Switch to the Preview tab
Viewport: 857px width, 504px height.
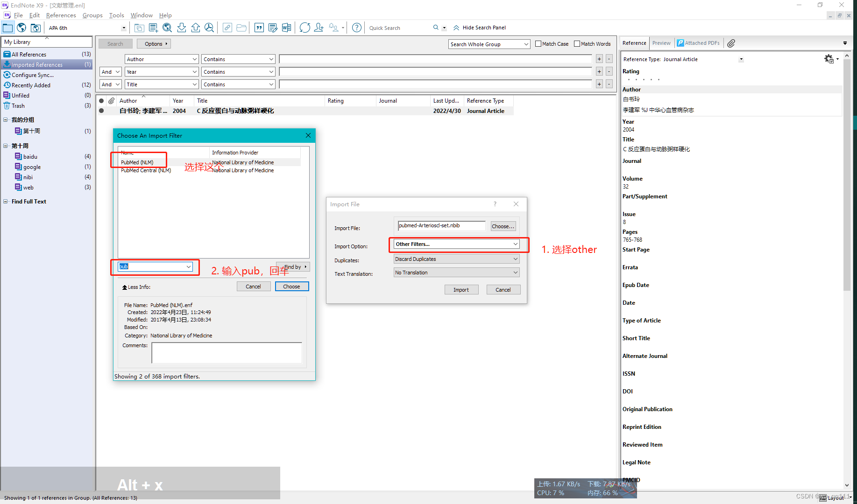[x=661, y=43]
